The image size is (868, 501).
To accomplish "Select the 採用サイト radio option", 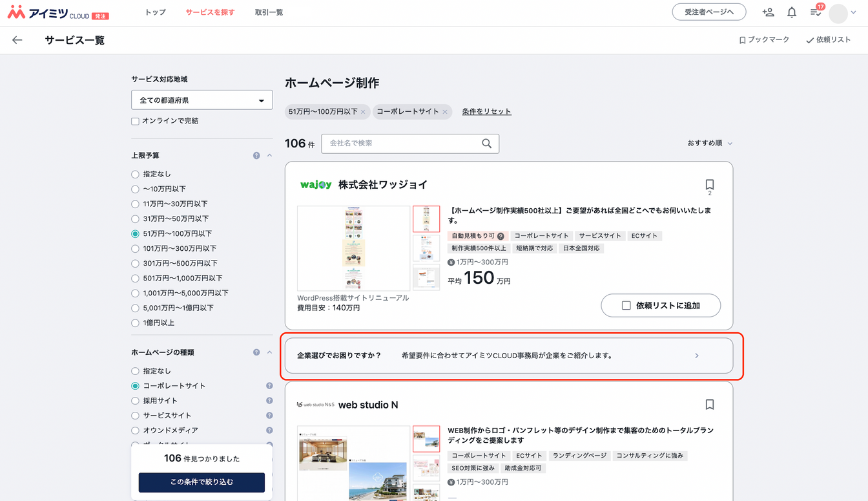I will point(135,401).
